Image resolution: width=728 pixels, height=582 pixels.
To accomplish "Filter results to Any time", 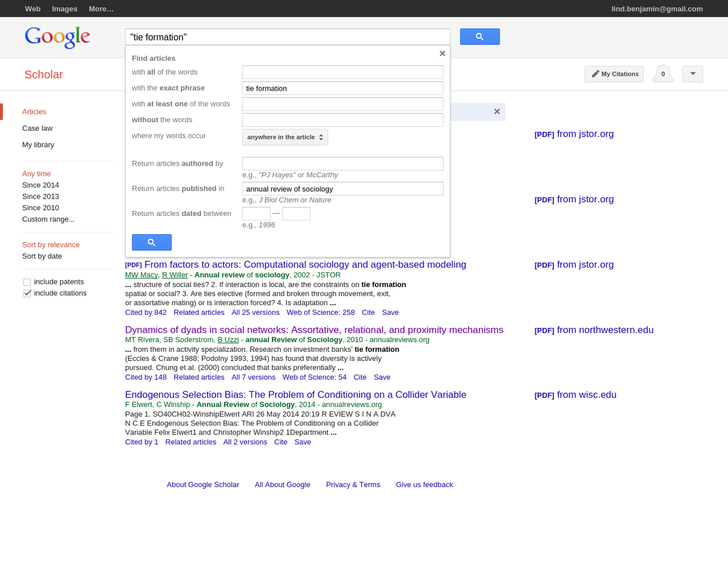I will [x=36, y=173].
